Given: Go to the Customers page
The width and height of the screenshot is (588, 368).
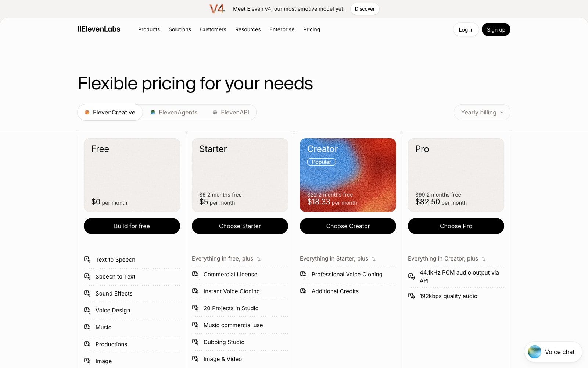Looking at the screenshot, I should click(x=213, y=29).
